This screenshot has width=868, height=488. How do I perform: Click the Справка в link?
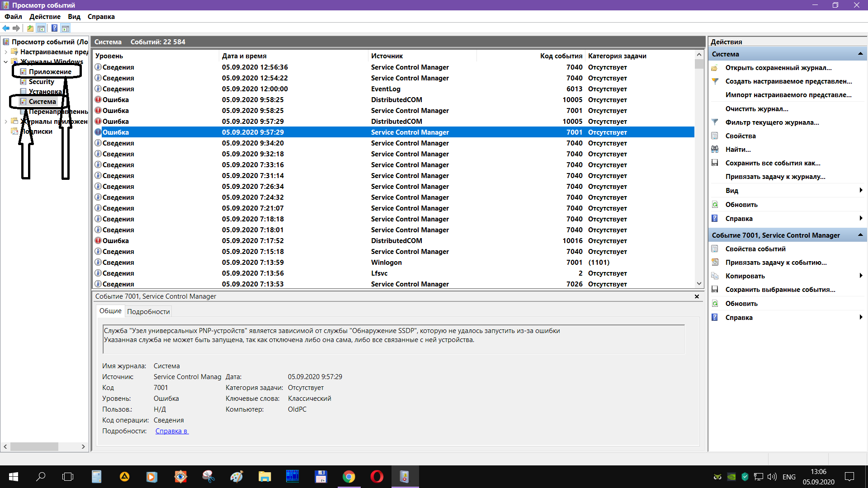172,431
